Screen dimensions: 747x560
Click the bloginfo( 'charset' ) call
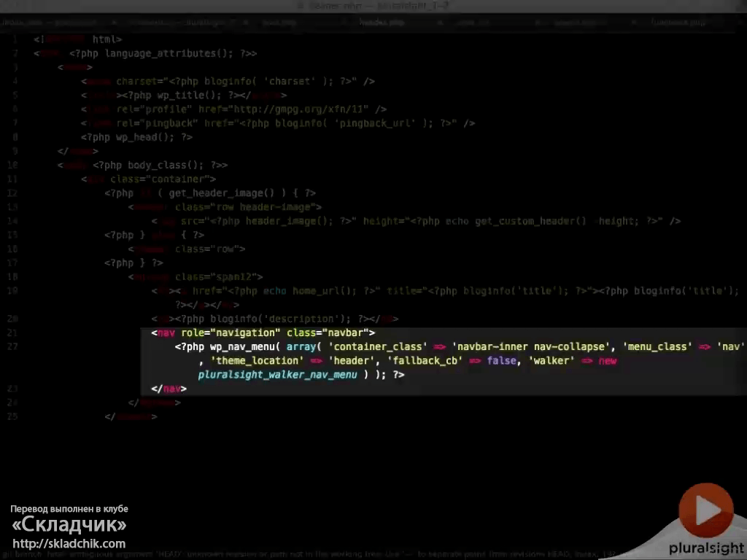coord(268,82)
